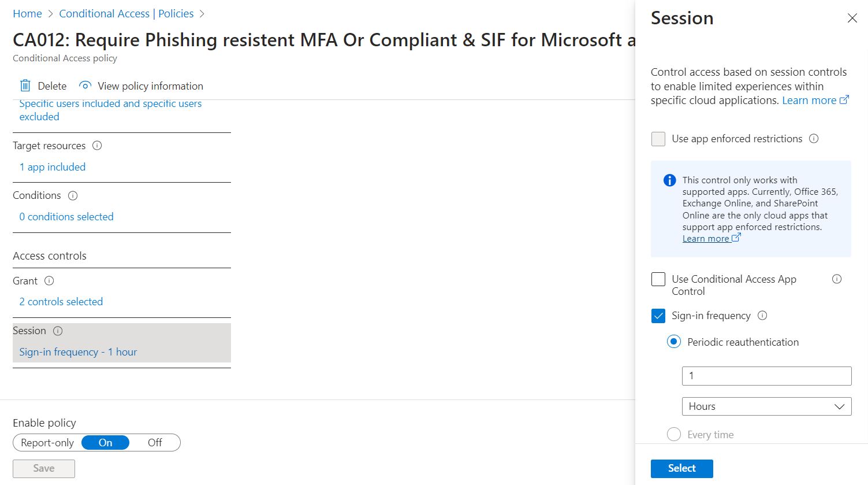Uncheck the Sign-in frequency checkbox
This screenshot has width=868, height=485.
(658, 316)
